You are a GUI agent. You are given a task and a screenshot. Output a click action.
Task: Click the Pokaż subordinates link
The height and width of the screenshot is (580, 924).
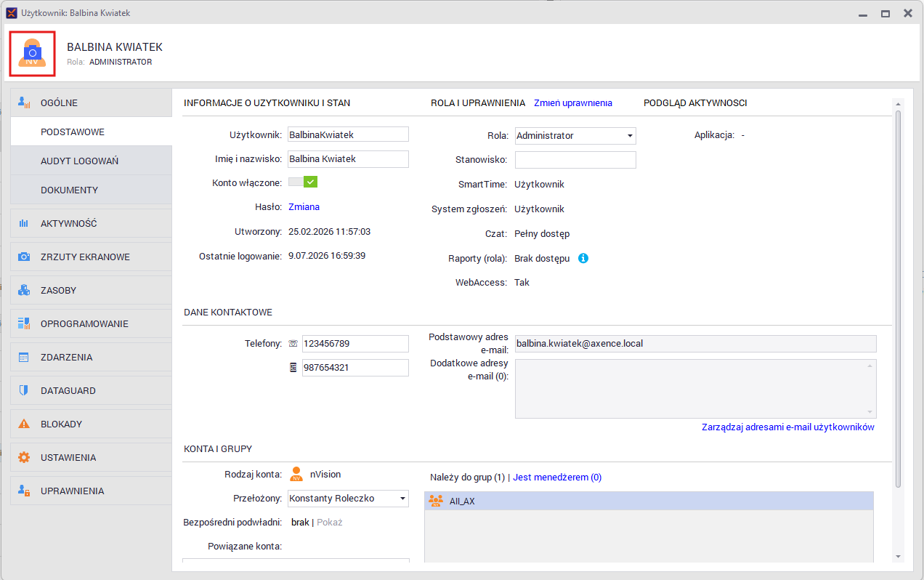click(x=330, y=523)
